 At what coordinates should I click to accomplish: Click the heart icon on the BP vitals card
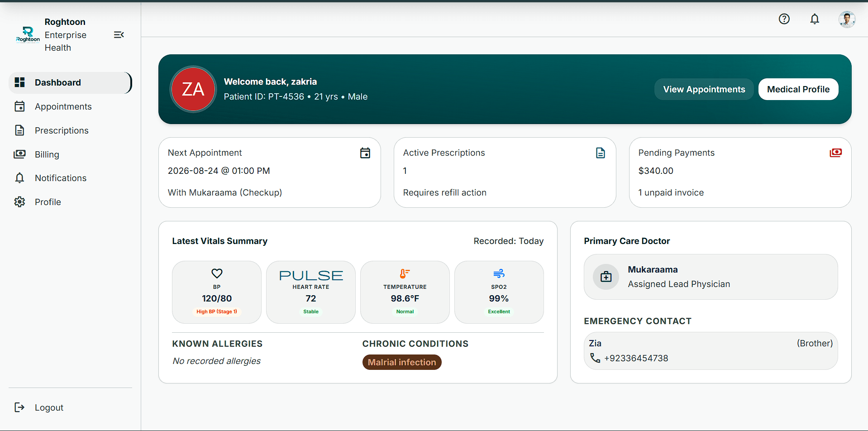tap(217, 273)
